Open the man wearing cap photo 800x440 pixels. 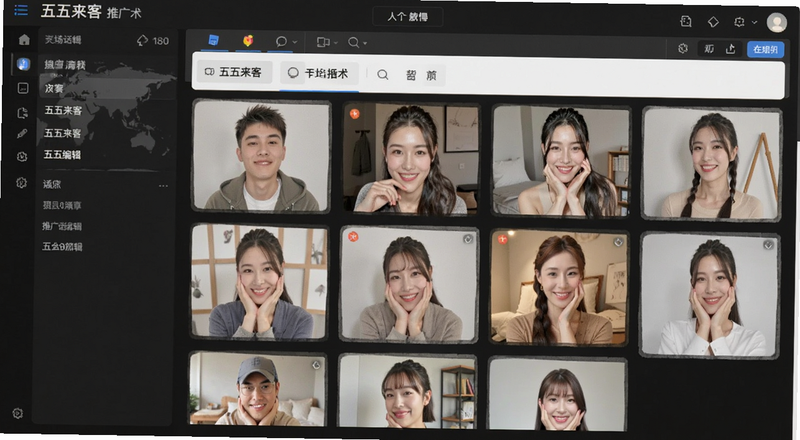click(258, 388)
